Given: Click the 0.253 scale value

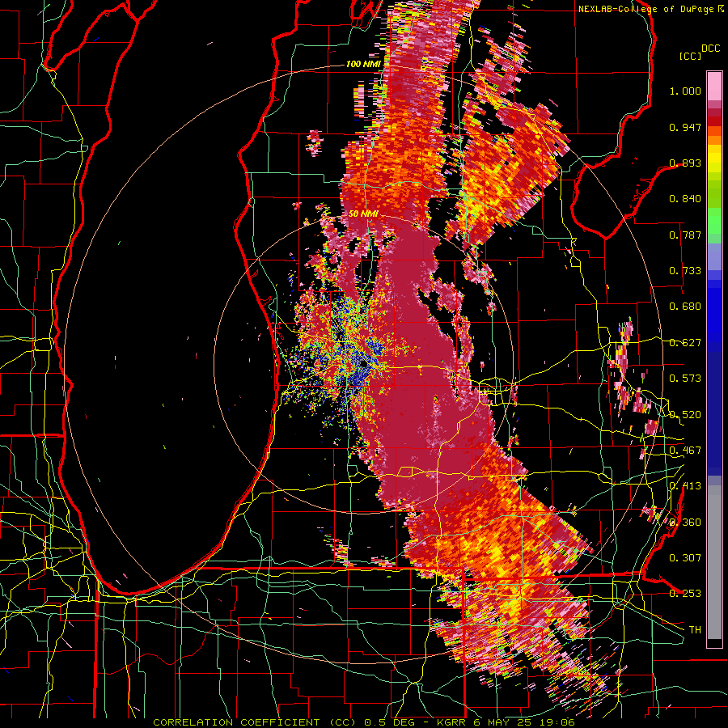Looking at the screenshot, I should 685,594.
